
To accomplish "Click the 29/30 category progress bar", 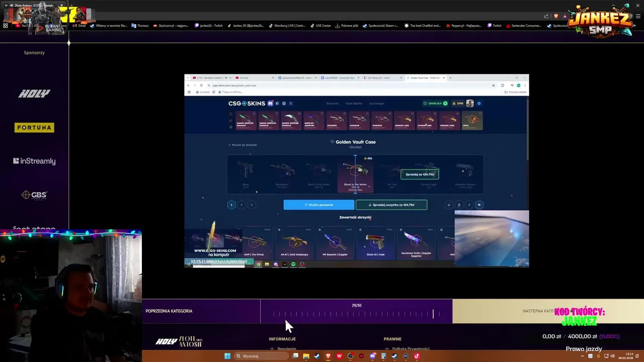I will pyautogui.click(x=356, y=312).
